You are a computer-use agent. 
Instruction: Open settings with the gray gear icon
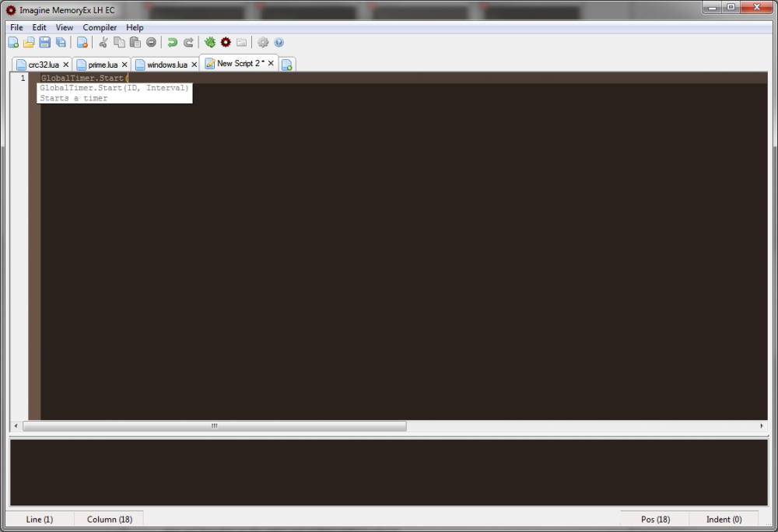pos(263,43)
